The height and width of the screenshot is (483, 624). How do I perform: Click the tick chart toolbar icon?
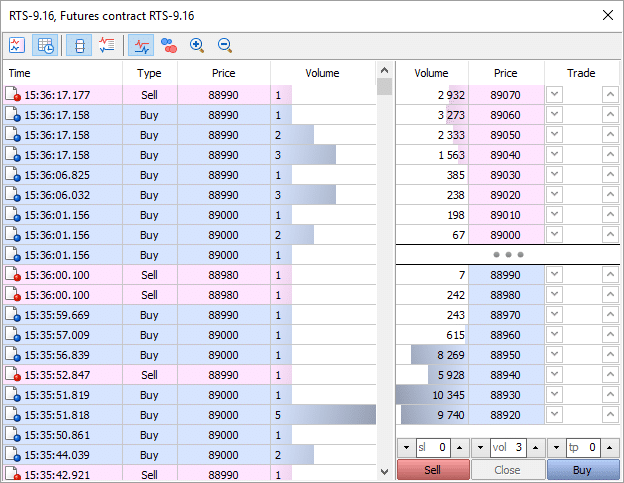point(17,45)
